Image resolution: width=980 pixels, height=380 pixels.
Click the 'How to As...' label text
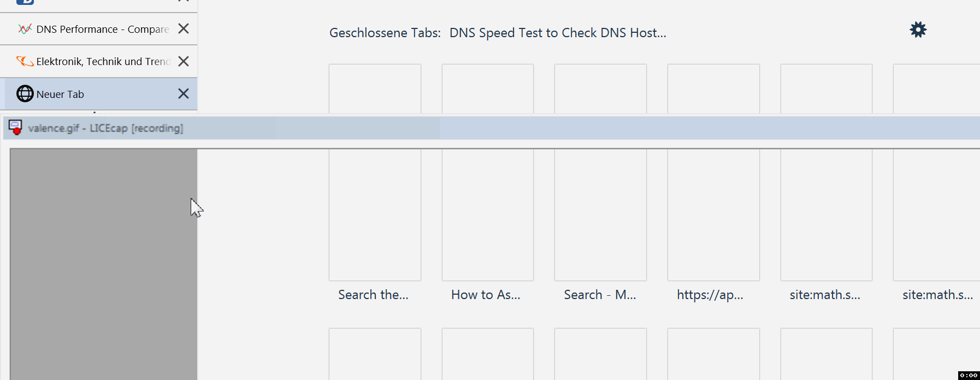click(x=486, y=295)
